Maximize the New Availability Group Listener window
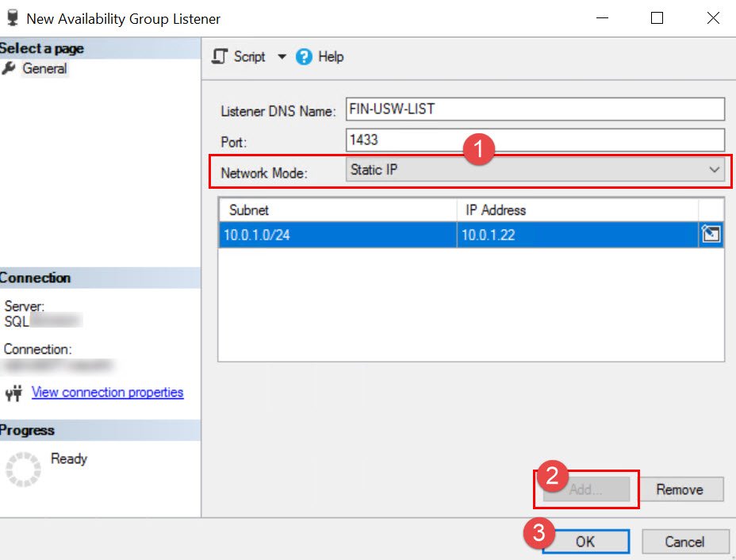The width and height of the screenshot is (736, 560). tap(657, 17)
